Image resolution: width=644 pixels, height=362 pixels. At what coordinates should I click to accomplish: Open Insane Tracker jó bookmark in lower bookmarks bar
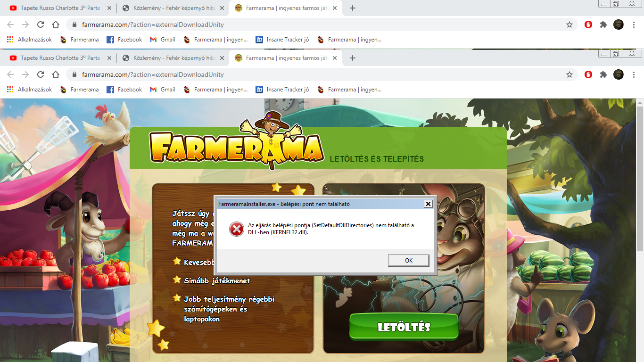coord(282,90)
